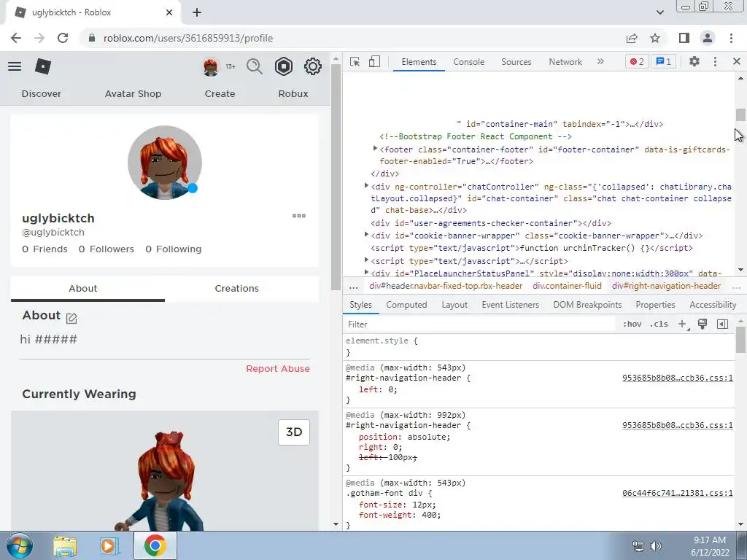Switch to the Sources tab
The width and height of the screenshot is (747, 560).
point(516,62)
